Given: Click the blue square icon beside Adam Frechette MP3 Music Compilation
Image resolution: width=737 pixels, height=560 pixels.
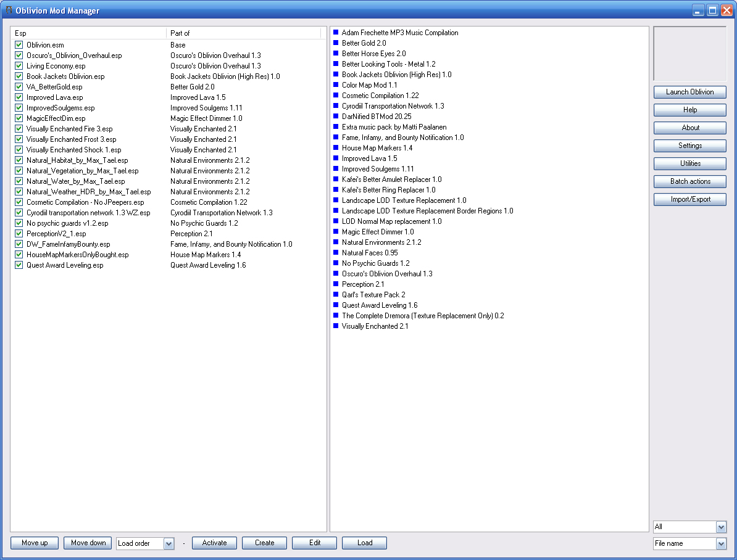Looking at the screenshot, I should 336,33.
